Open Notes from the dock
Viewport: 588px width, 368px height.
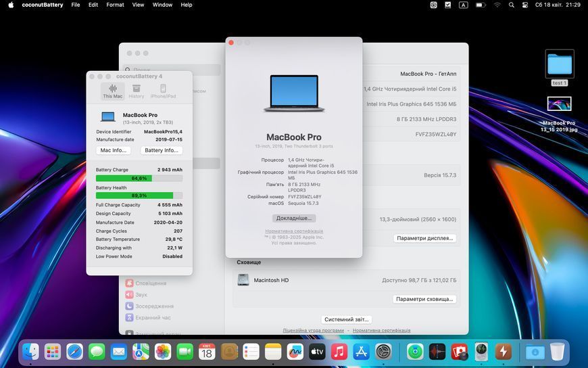[273, 352]
